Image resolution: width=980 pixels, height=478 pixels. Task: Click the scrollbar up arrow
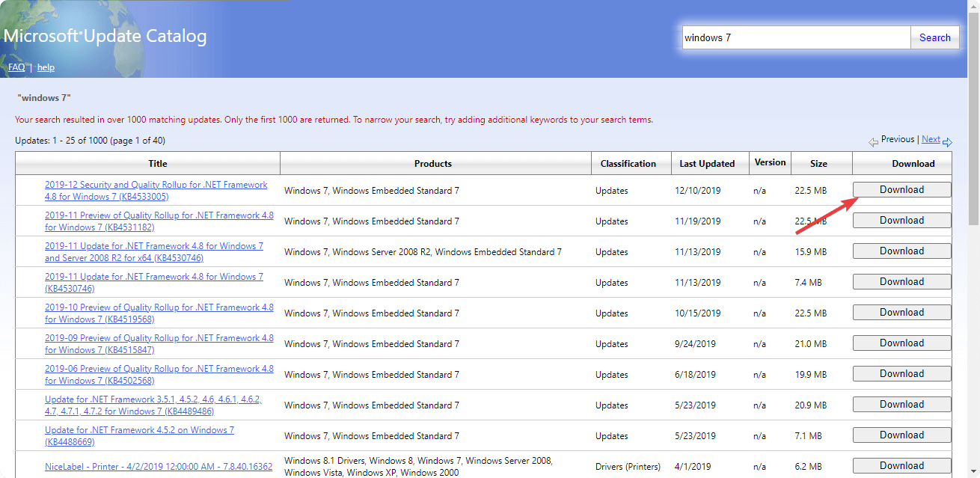[x=973, y=5]
